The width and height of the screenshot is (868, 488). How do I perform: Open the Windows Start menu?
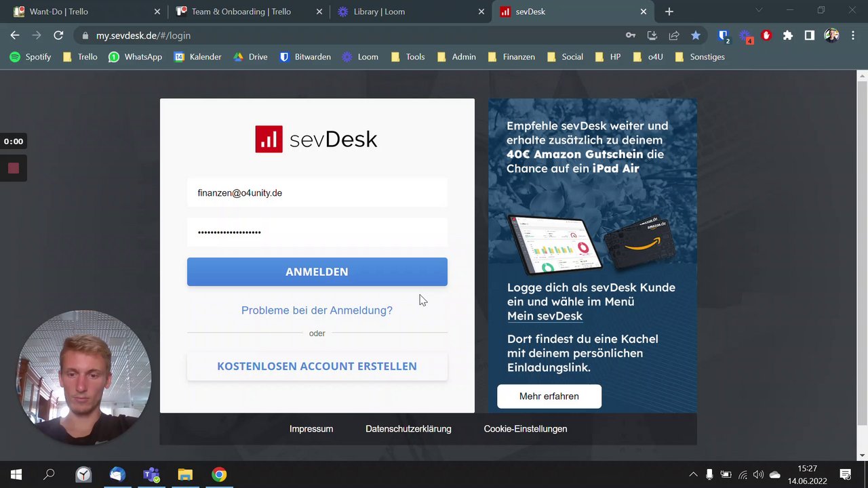[x=16, y=474]
